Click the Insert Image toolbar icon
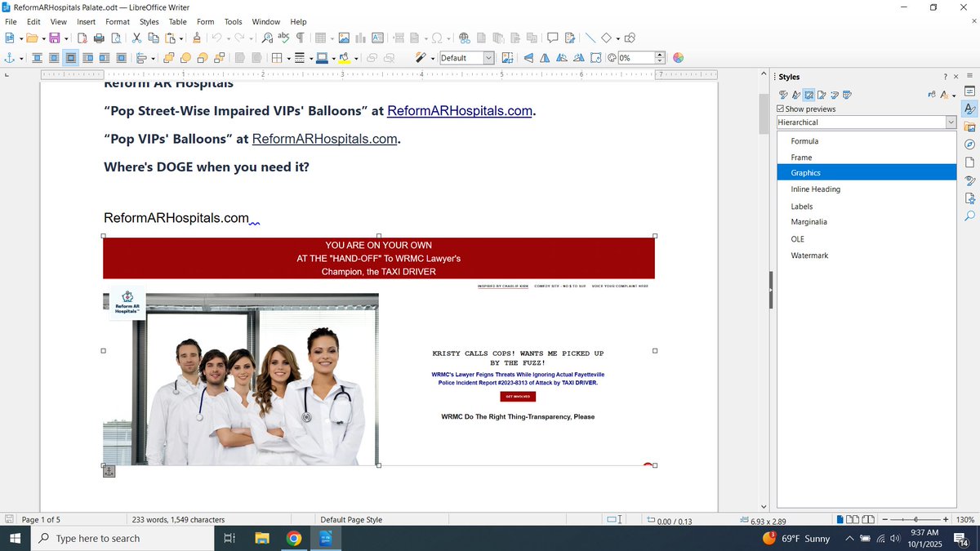Viewport: 980px width, 551px height. click(344, 38)
